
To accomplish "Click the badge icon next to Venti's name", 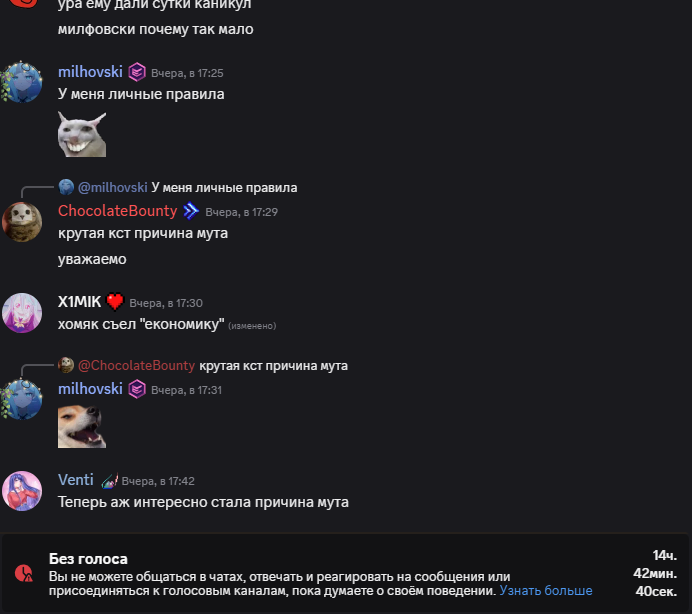I will click(x=109, y=480).
